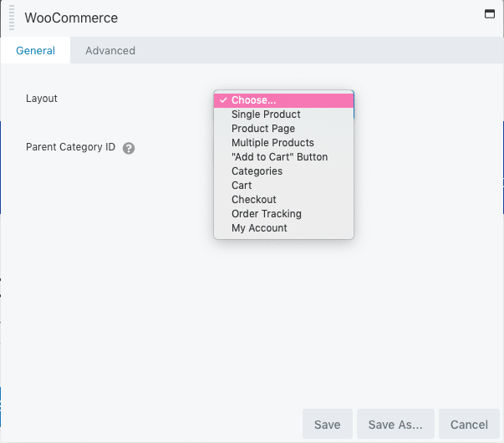
Task: Click the Save button
Action: [x=327, y=424]
